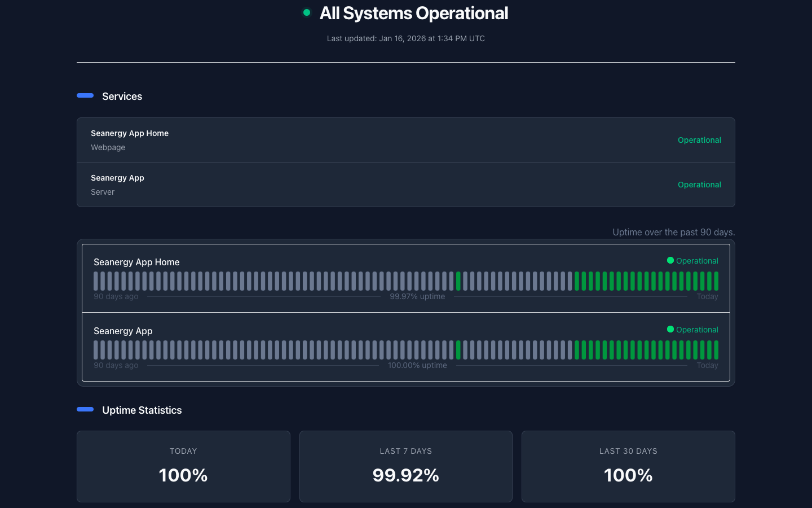The image size is (812, 508).
Task: Click the green status dot beside All Systems Operational
Action: point(307,12)
